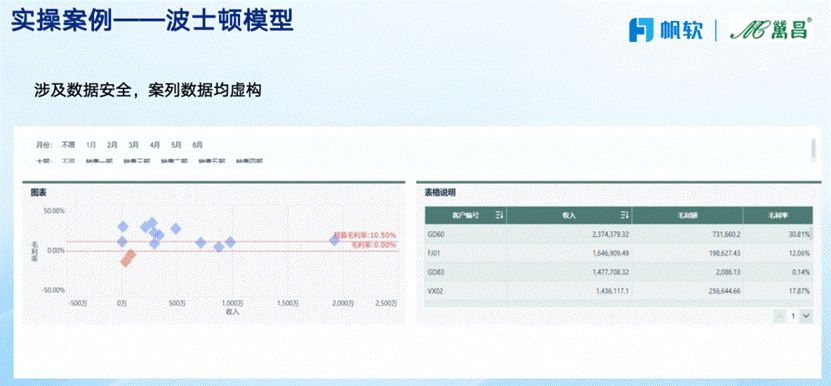Sort table by 收入 sort icon
This screenshot has height=386, width=831.
tap(624, 215)
